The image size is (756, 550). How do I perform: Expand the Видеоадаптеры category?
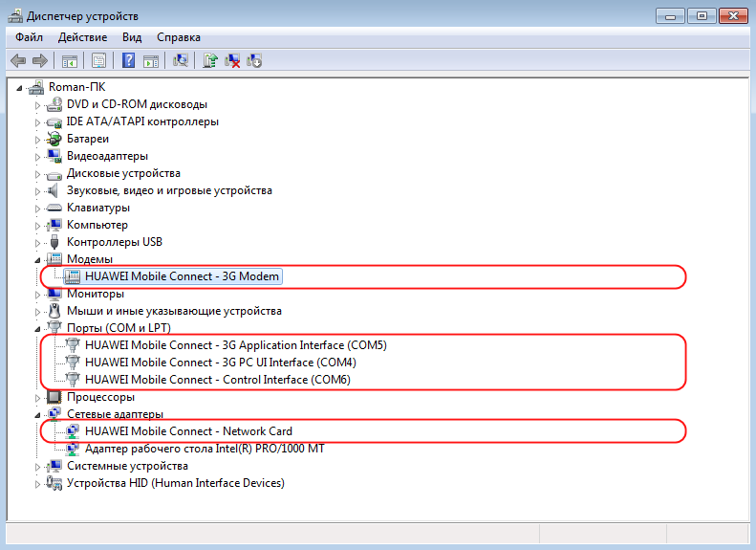tap(38, 156)
